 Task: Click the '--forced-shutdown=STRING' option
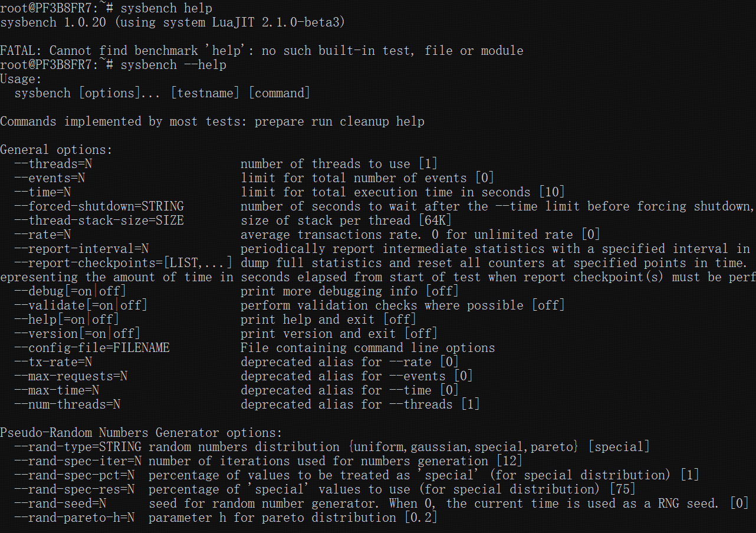click(99, 206)
